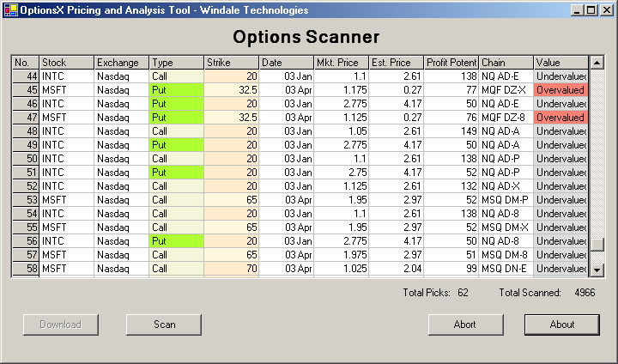
Task: Click the Value column header
Action: click(x=560, y=63)
